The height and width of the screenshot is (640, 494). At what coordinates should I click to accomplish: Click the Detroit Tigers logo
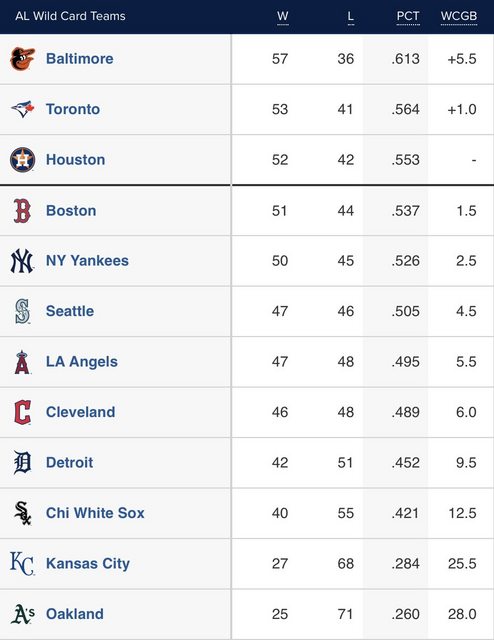point(22,462)
